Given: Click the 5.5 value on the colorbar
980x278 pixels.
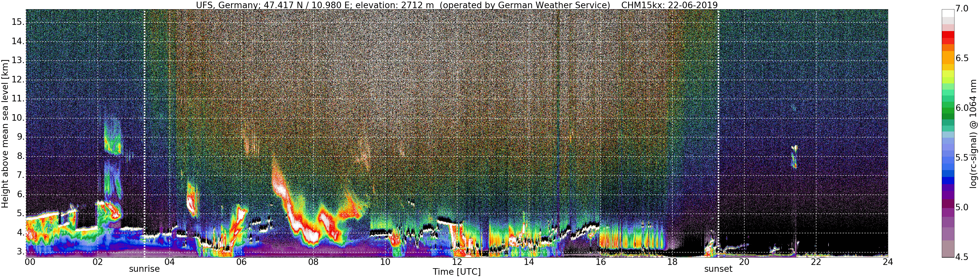Looking at the screenshot, I should pyautogui.click(x=962, y=158).
